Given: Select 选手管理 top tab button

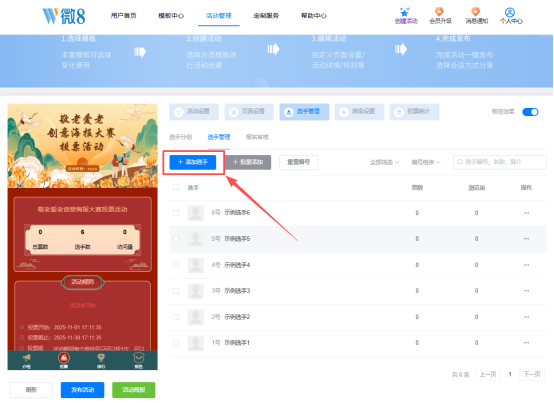Looking at the screenshot, I should [304, 112].
